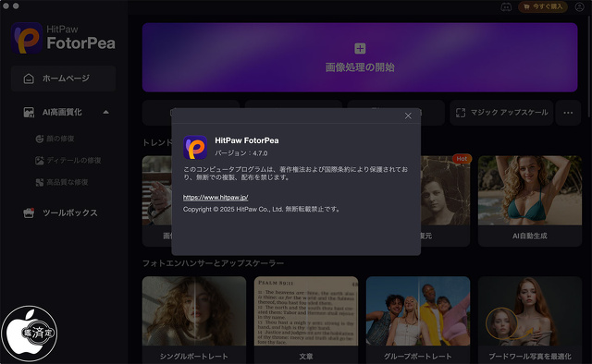The width and height of the screenshot is (592, 364).
Task: Open ブードワール写真を最適化 card
Action: point(530,320)
